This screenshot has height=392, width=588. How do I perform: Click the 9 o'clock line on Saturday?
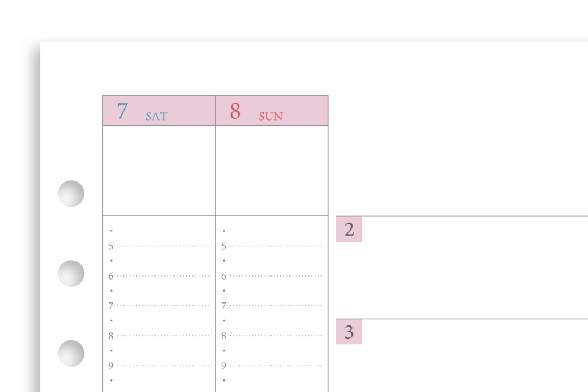pyautogui.click(x=159, y=366)
